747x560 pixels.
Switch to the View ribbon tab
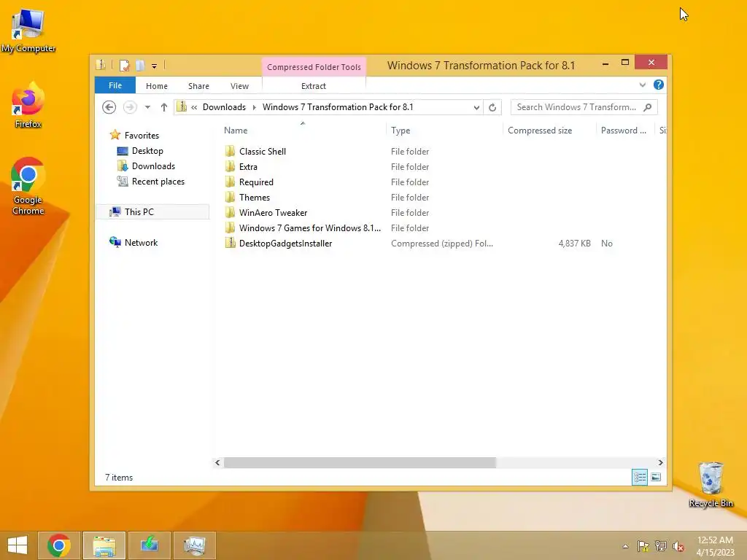point(239,86)
